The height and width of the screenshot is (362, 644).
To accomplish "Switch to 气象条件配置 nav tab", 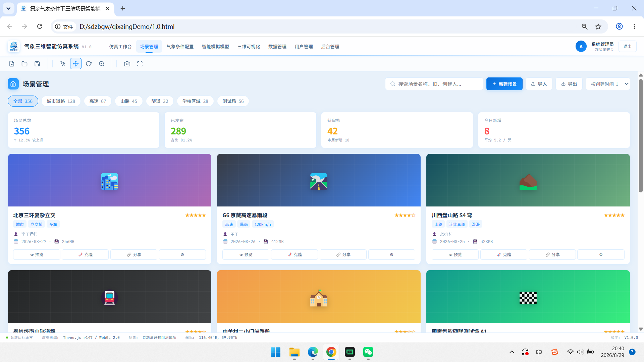I will 180,47.
